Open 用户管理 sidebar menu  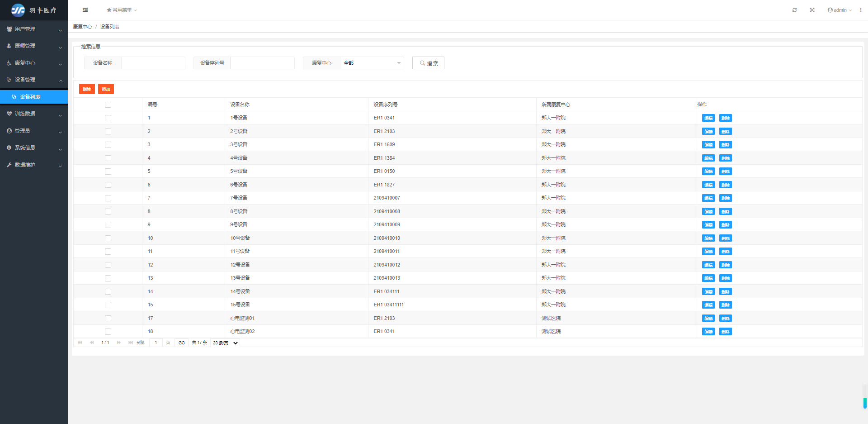point(34,29)
